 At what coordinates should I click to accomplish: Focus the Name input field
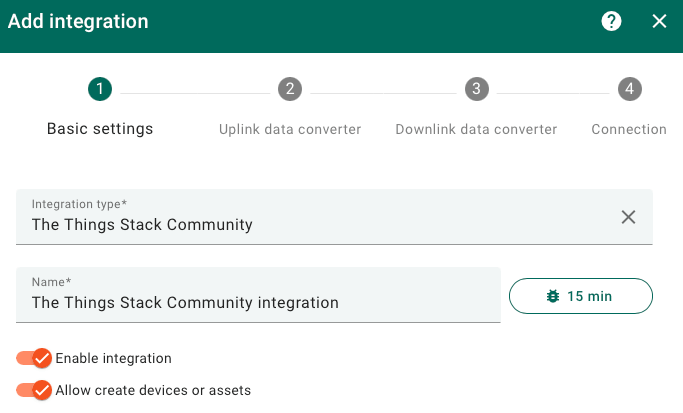(258, 301)
